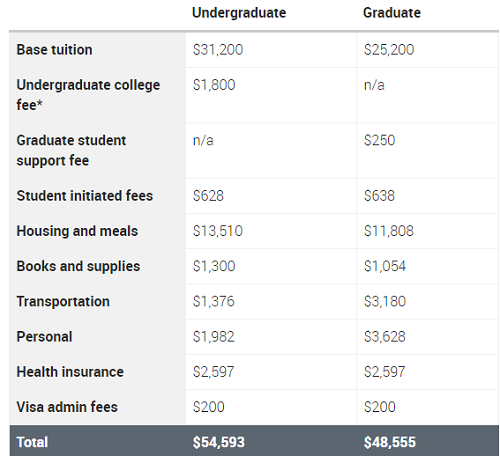Image resolution: width=500 pixels, height=456 pixels.
Task: Click the Visa admin fees label
Action: [67, 407]
